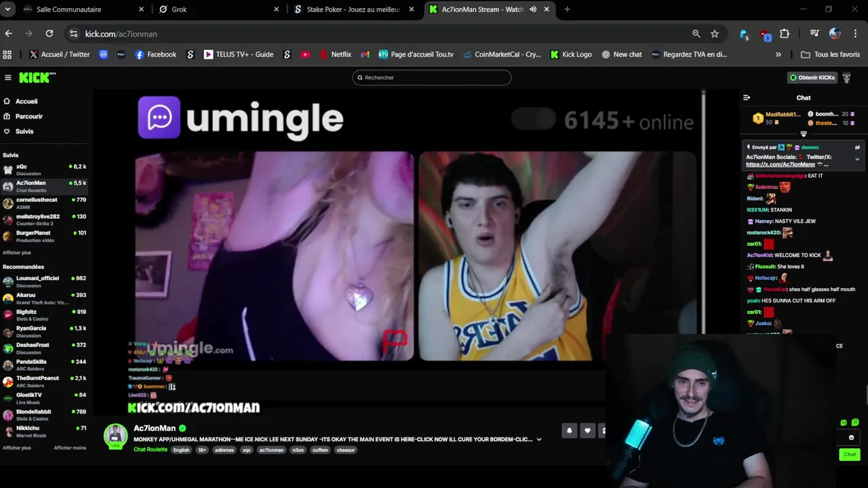The image size is (868, 488).
Task: Open the x.com/Ac7ionMann link in the pinned message
Action: (781, 165)
